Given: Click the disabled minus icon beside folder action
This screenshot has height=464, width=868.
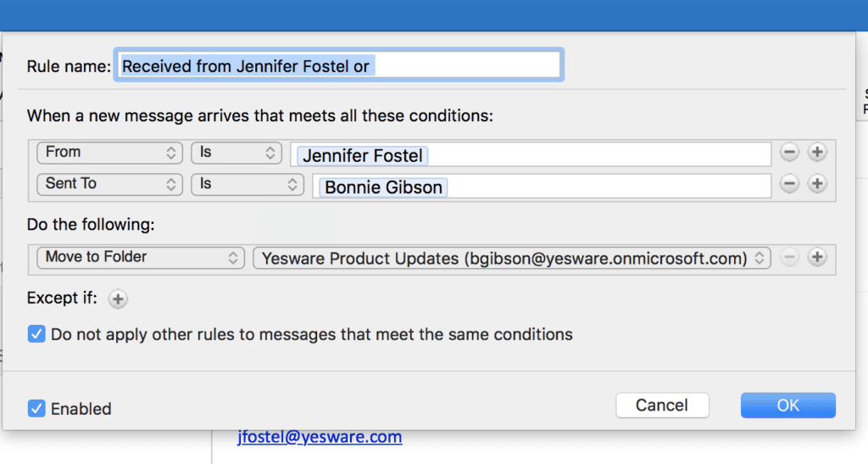Looking at the screenshot, I should [789, 258].
